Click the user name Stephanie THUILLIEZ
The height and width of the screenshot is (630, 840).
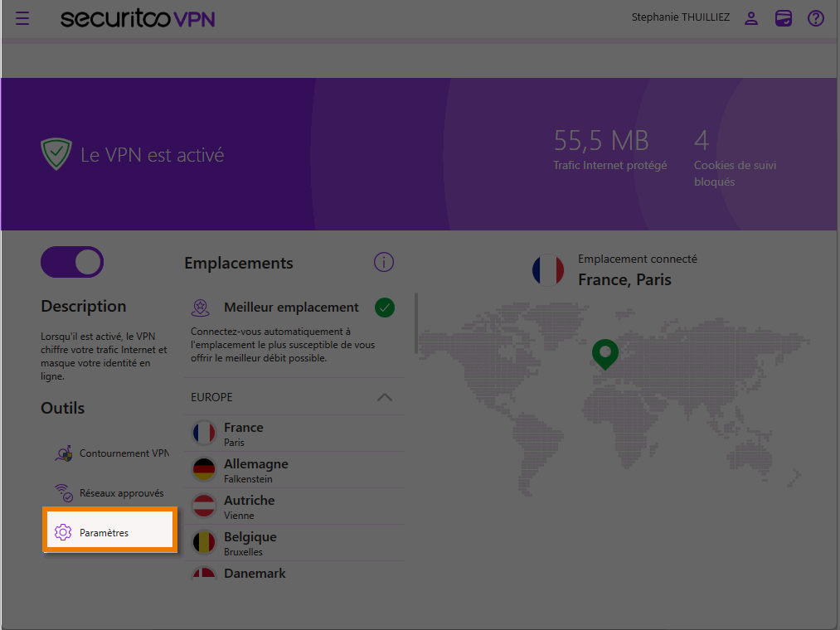[x=680, y=17]
